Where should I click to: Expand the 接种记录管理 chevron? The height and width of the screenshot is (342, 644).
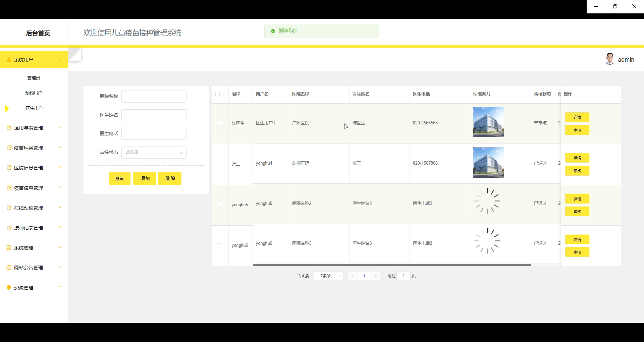(x=60, y=227)
